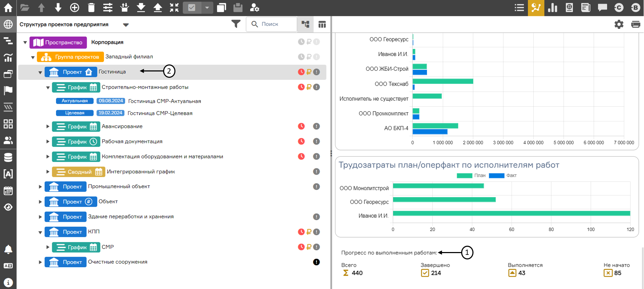Screen dimensions: 644x289
Task: Expand Промышленный объект project
Action: [x=40, y=187]
